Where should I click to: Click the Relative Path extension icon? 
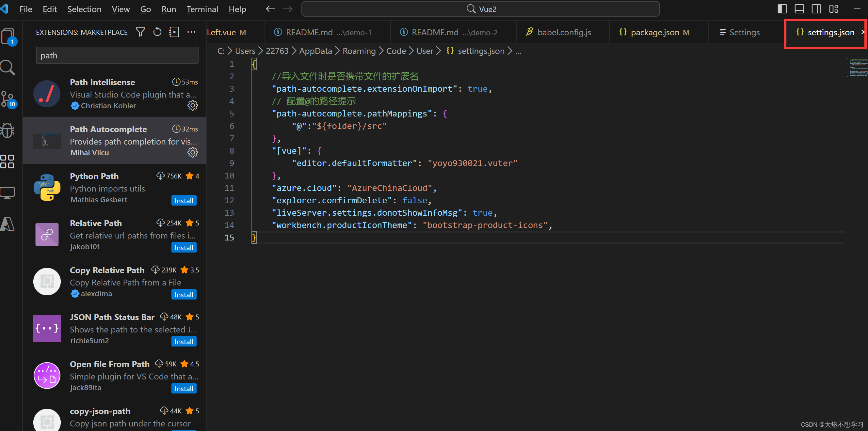[x=47, y=234]
